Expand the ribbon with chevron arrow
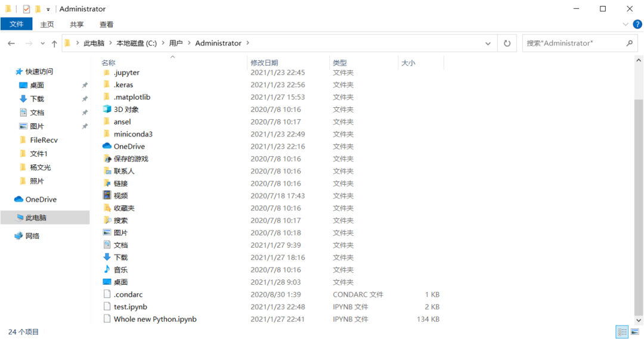The image size is (644, 339). click(626, 24)
